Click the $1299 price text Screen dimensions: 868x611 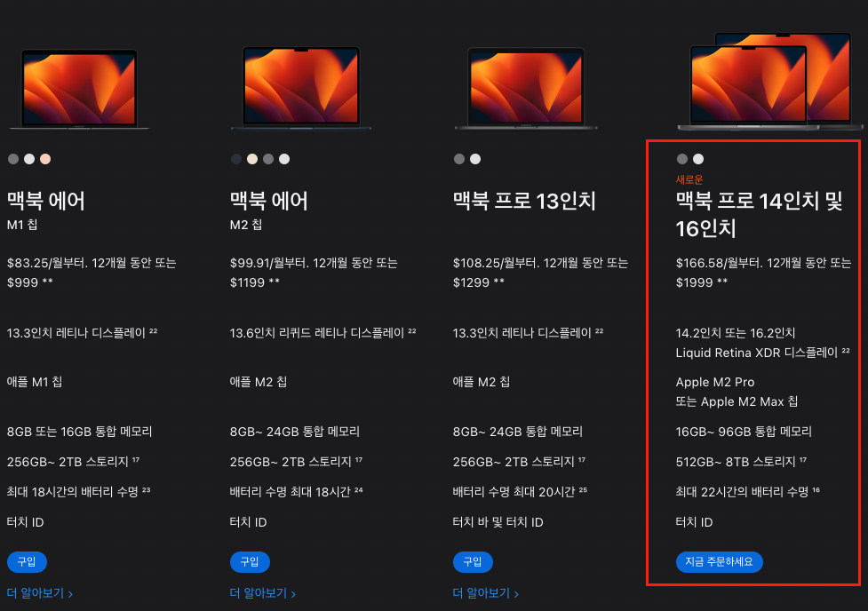471,282
